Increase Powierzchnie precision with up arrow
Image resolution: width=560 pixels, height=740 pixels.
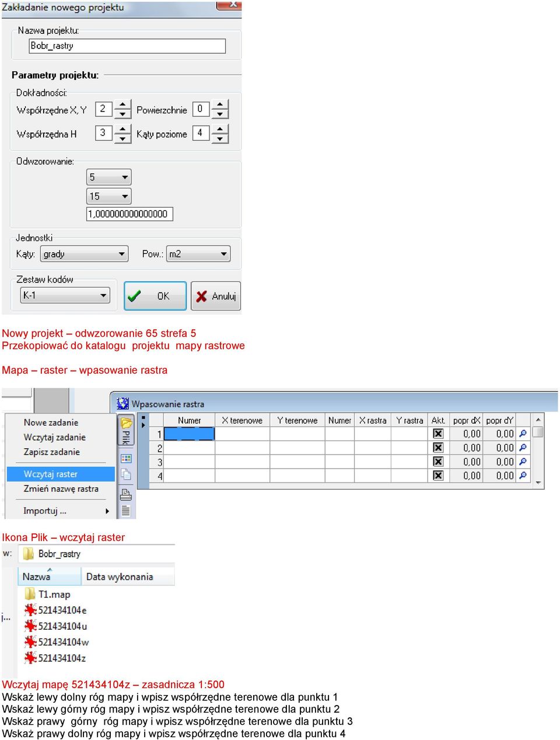[220, 104]
